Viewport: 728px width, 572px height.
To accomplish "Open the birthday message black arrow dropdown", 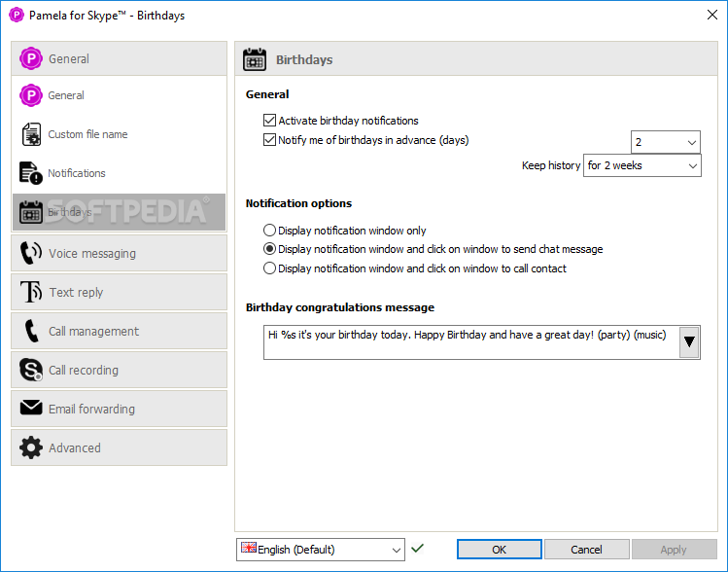I will (689, 342).
